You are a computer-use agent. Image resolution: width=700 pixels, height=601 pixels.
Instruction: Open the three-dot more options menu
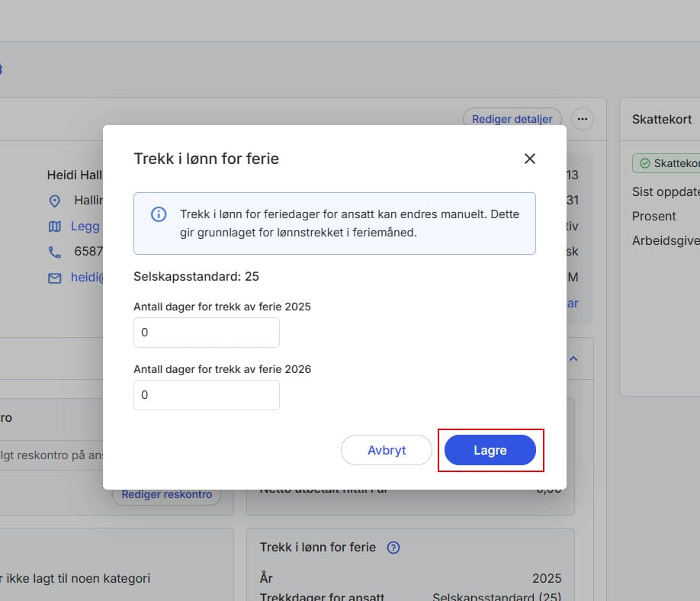582,119
